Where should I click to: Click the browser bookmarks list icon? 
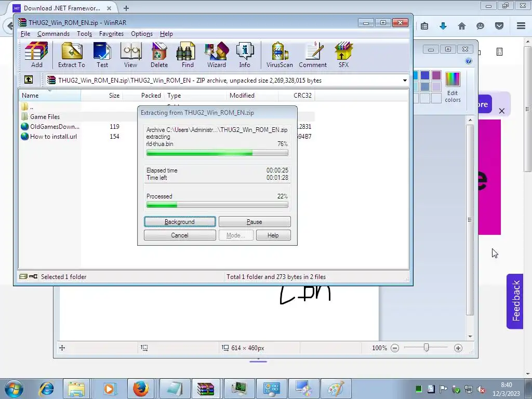coord(424,26)
